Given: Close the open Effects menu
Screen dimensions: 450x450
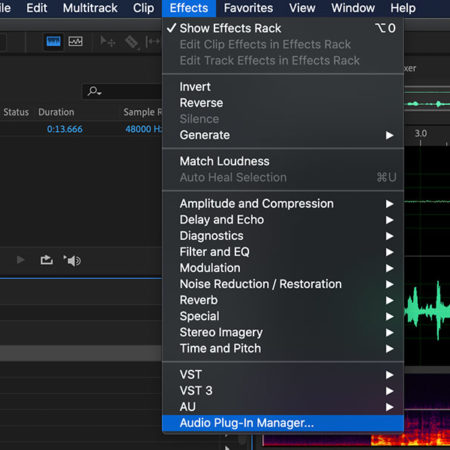Looking at the screenshot, I should point(189,8).
